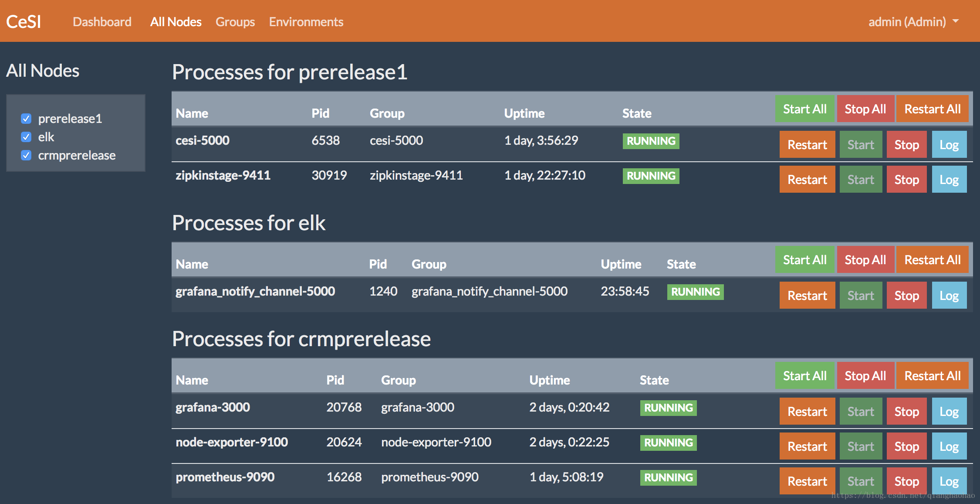This screenshot has height=504, width=980.
Task: Open the admin (Admin) user dropdown
Action: click(x=913, y=22)
